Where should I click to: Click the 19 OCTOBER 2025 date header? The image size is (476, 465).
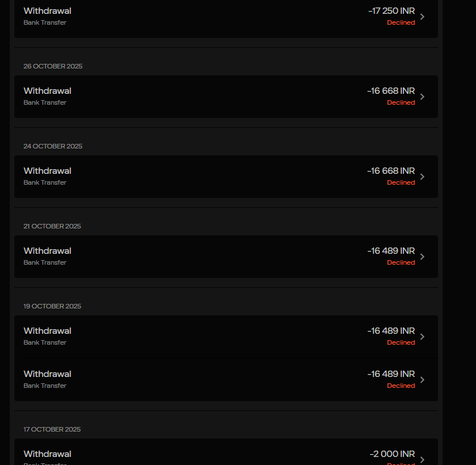pos(52,306)
